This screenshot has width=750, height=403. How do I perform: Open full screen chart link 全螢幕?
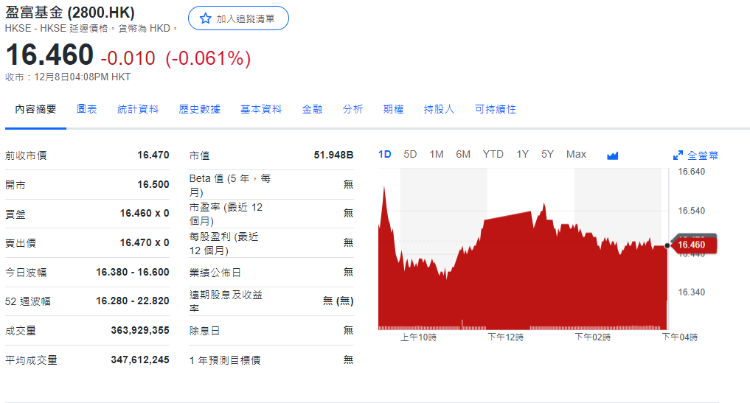703,155
